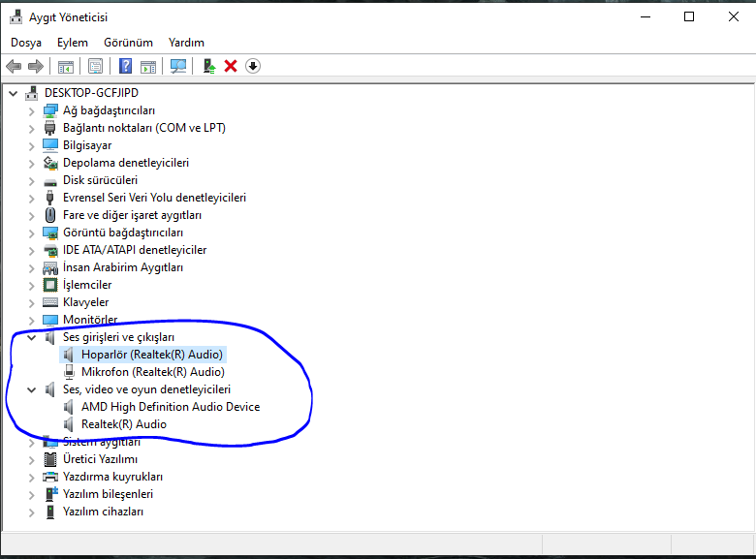Click the Back arrow toolbar icon

14,66
